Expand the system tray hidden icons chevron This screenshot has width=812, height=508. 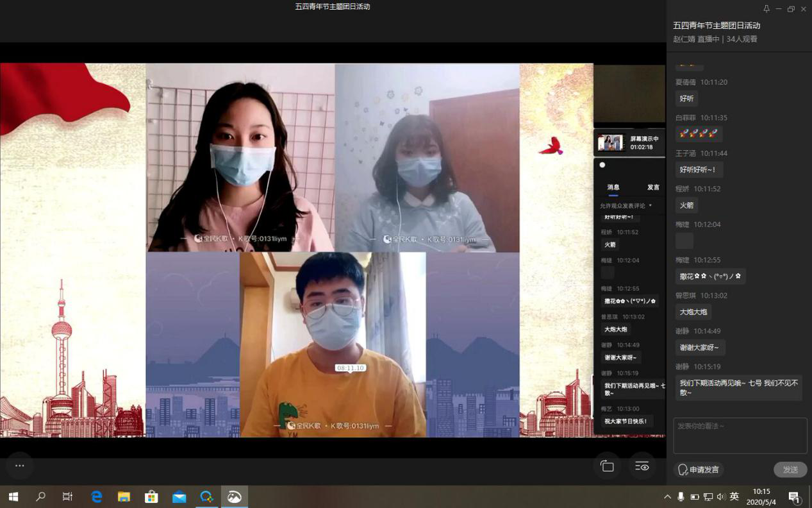[667, 496]
